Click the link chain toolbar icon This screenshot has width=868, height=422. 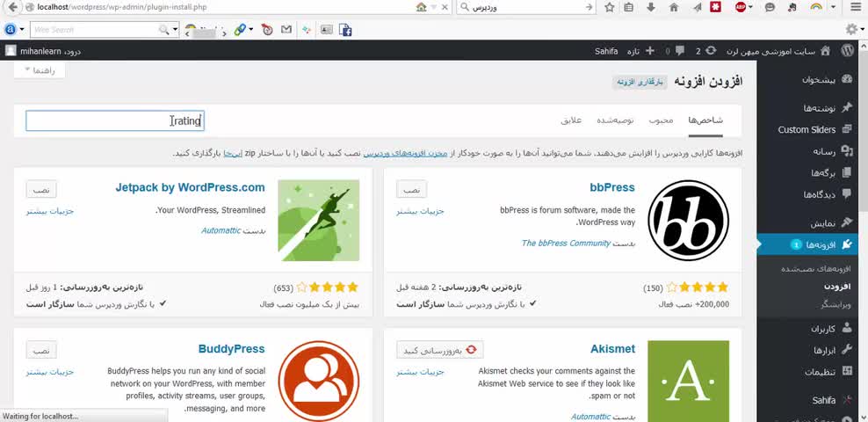coord(240,29)
